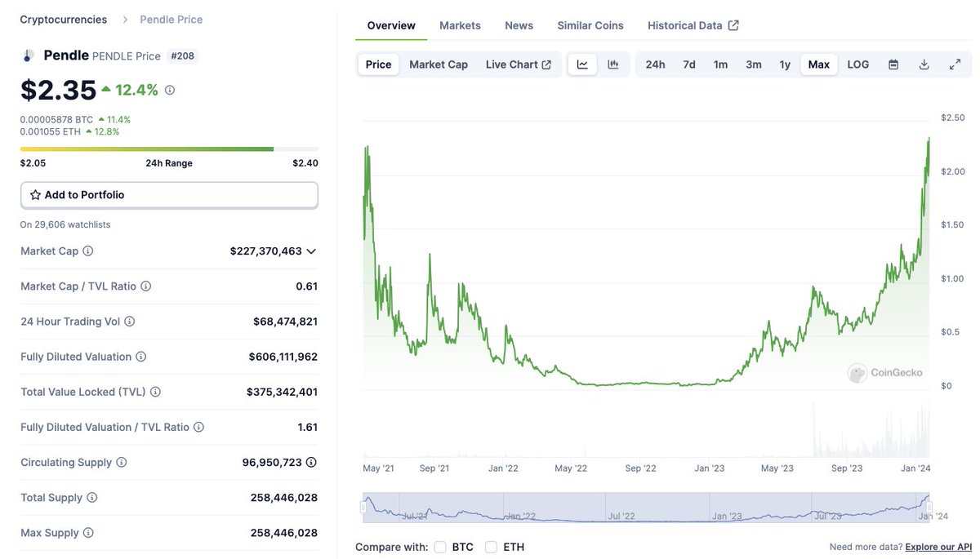The height and width of the screenshot is (559, 980).
Task: Click the $2.35 current price
Action: (58, 90)
